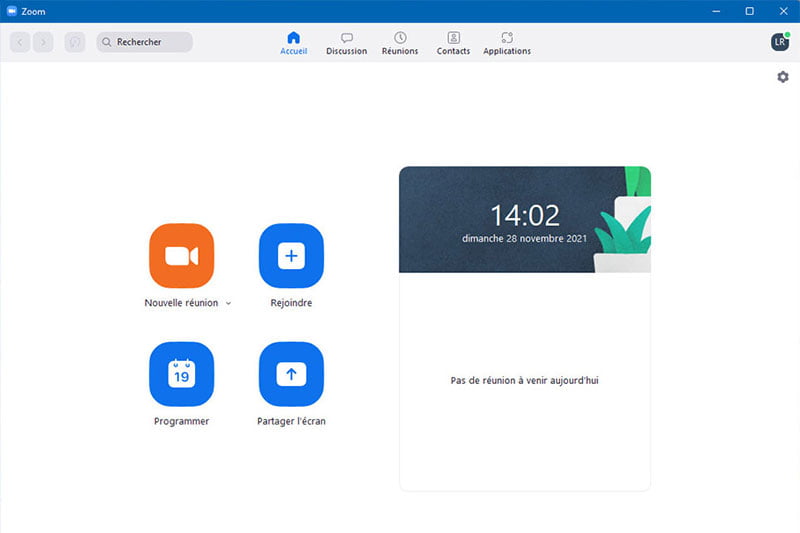
Task: Click the Nouvelle réunion label
Action: click(x=181, y=303)
